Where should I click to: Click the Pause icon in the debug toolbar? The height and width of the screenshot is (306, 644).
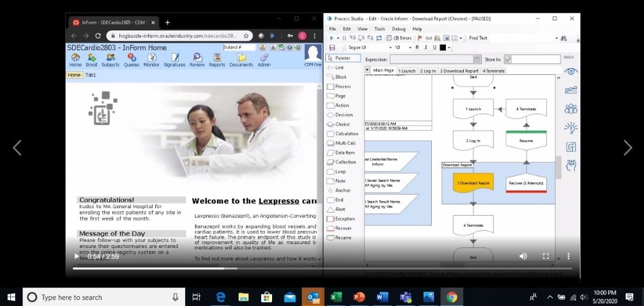(x=344, y=38)
